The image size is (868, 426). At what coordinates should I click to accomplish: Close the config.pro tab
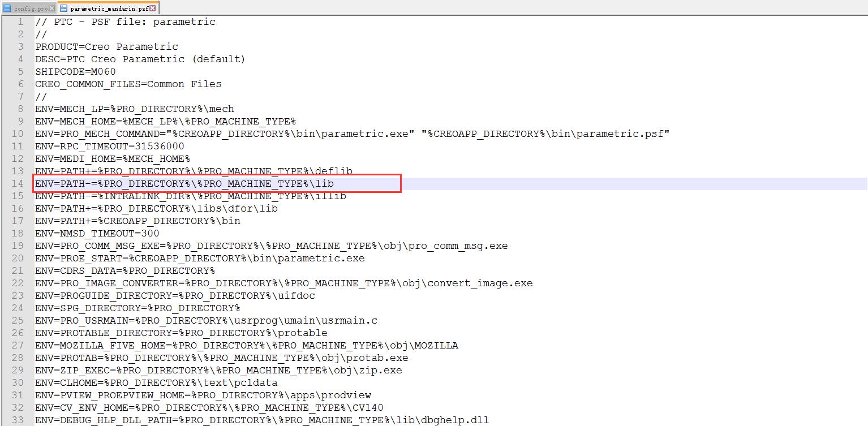tap(52, 8)
